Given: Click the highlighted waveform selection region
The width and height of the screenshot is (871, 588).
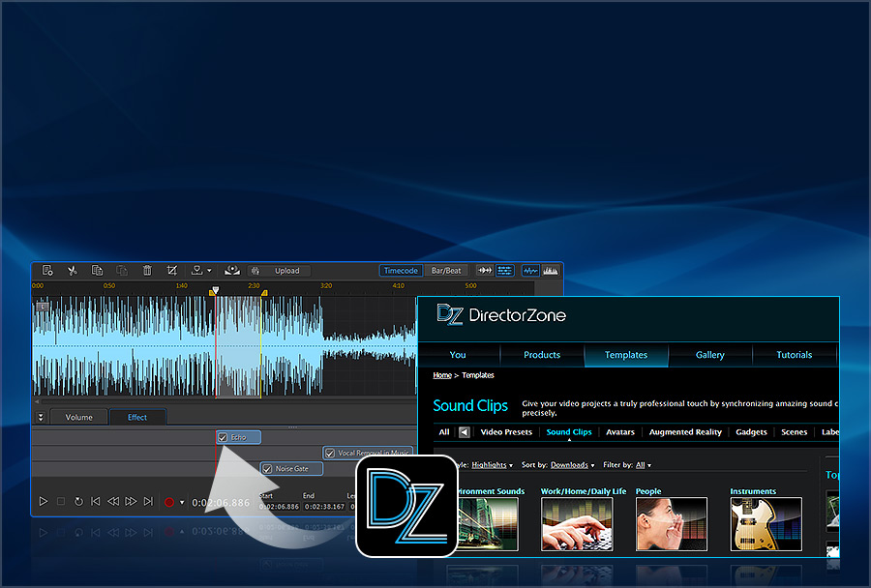Looking at the screenshot, I should [x=238, y=346].
